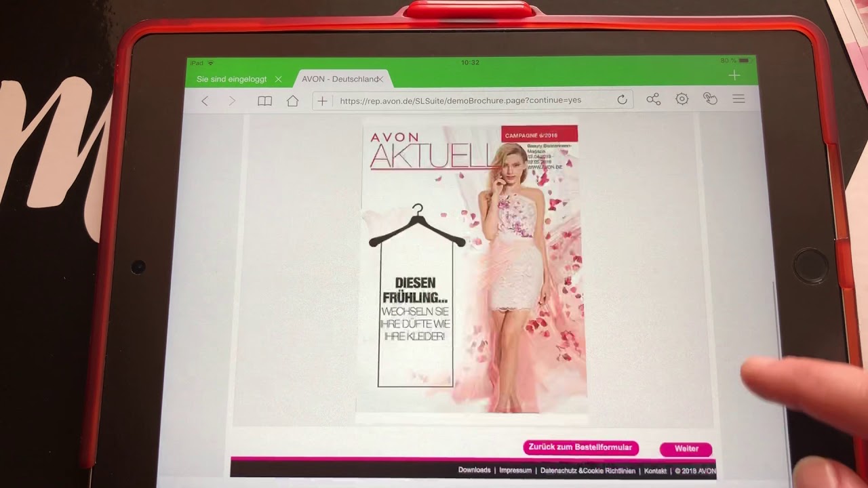Tap the 'CAMPAGNE 6/2018' red label
868x488 pixels.
539,134
